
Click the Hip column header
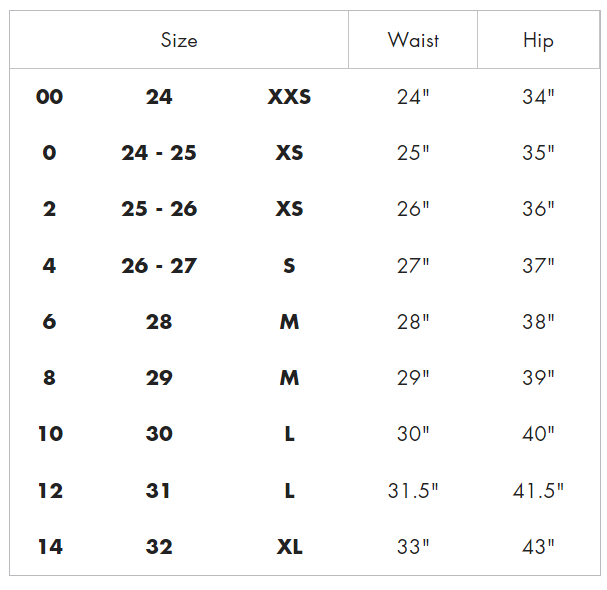(538, 41)
